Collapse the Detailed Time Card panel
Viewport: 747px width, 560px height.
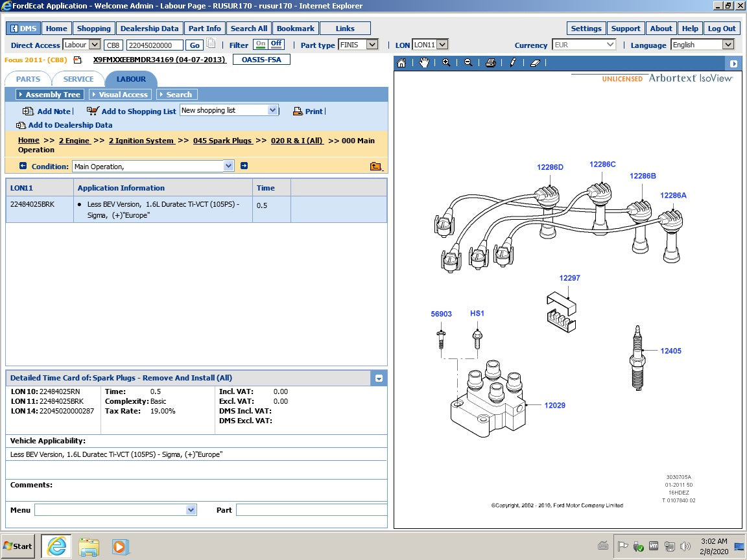379,378
